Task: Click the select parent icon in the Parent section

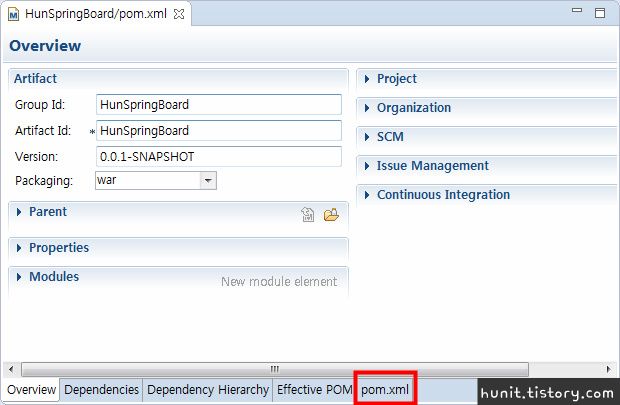Action: [308, 214]
